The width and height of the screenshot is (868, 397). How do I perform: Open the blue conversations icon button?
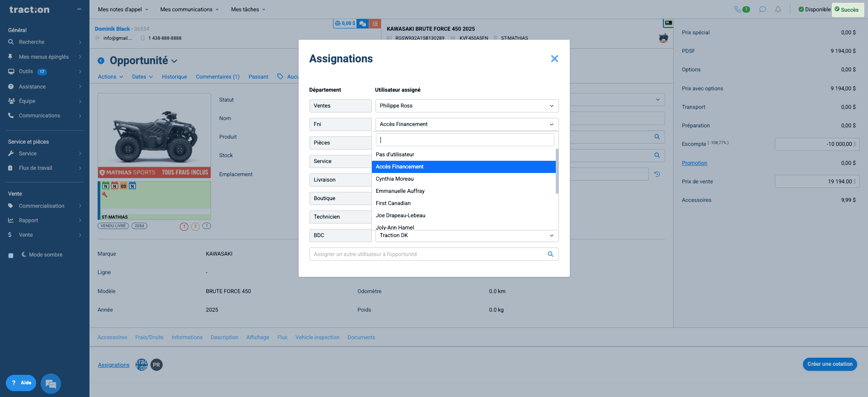click(363, 23)
